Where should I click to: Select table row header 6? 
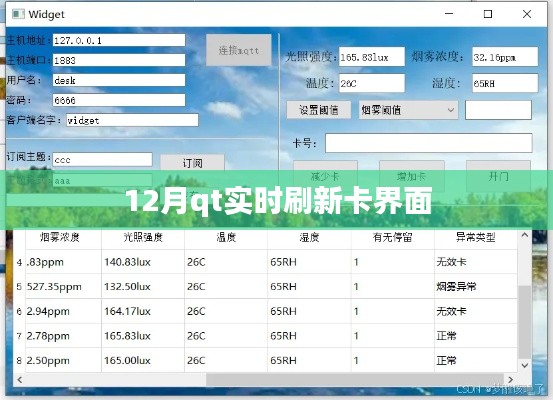tap(19, 311)
